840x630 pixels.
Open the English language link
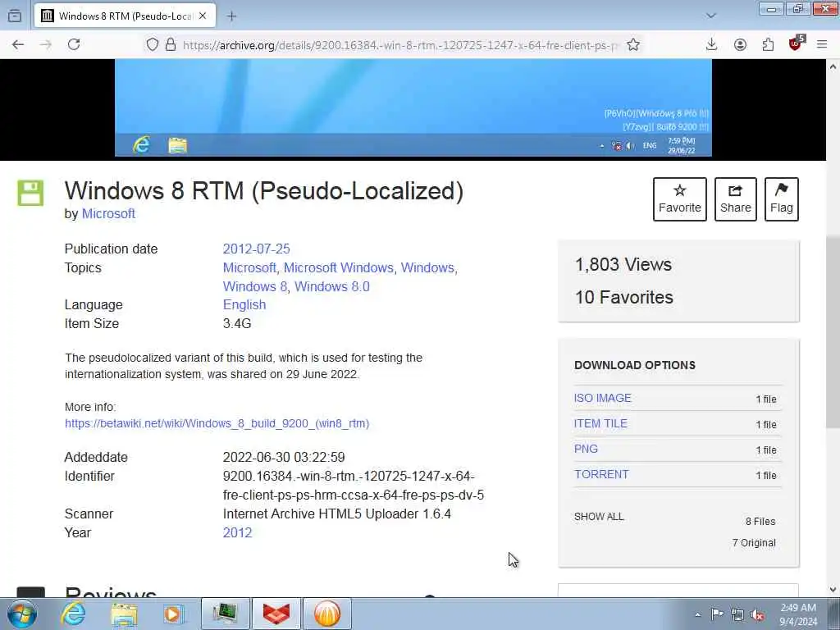click(244, 305)
